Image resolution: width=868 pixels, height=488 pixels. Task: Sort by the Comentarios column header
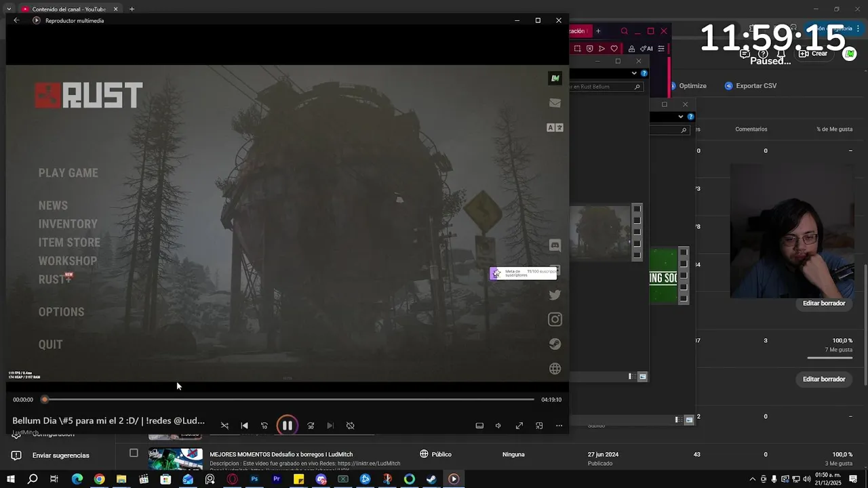751,129
